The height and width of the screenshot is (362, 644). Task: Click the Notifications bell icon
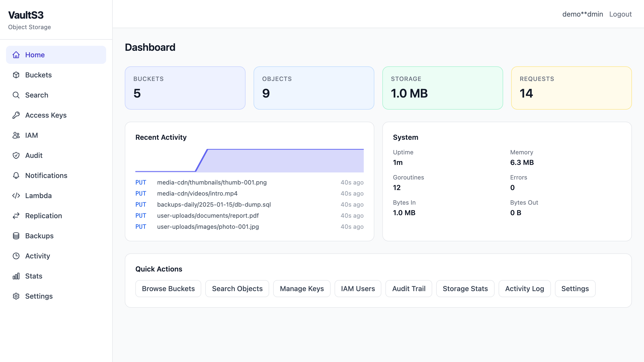[16, 175]
